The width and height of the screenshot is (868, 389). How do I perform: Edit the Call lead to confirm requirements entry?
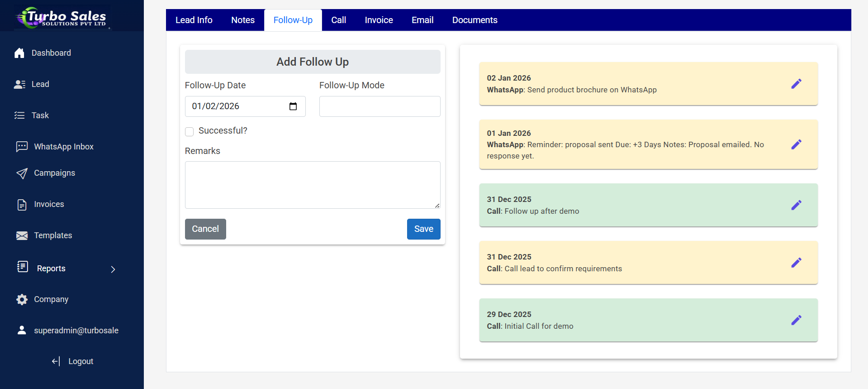[796, 263]
